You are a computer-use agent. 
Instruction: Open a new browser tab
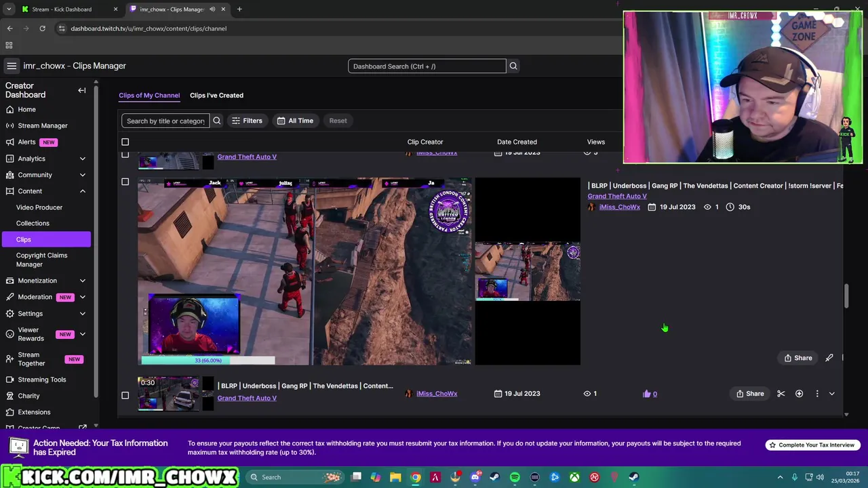click(x=239, y=9)
